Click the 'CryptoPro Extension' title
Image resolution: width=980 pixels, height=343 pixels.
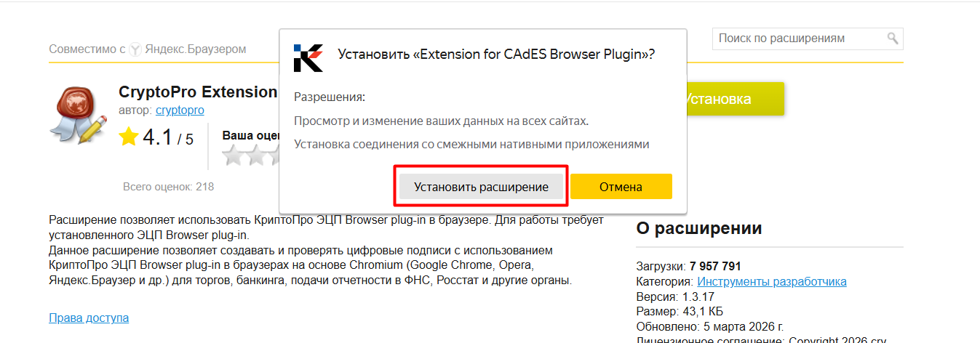click(198, 92)
